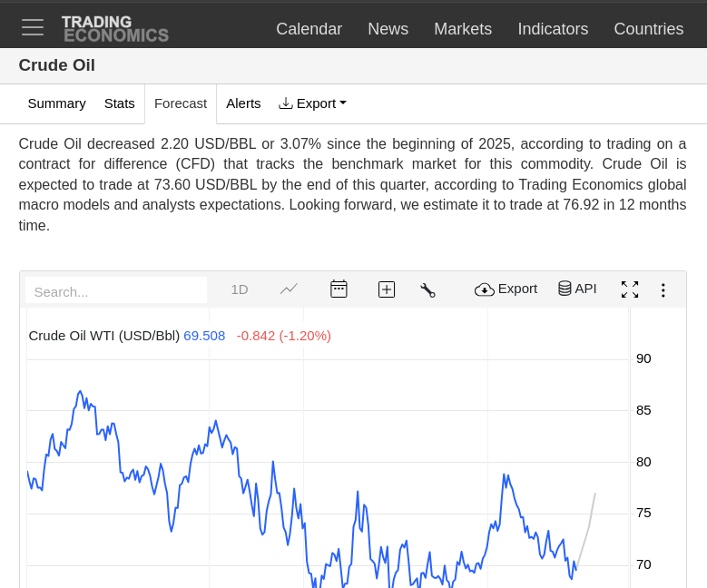Click the Trading Economics logo

tap(115, 28)
